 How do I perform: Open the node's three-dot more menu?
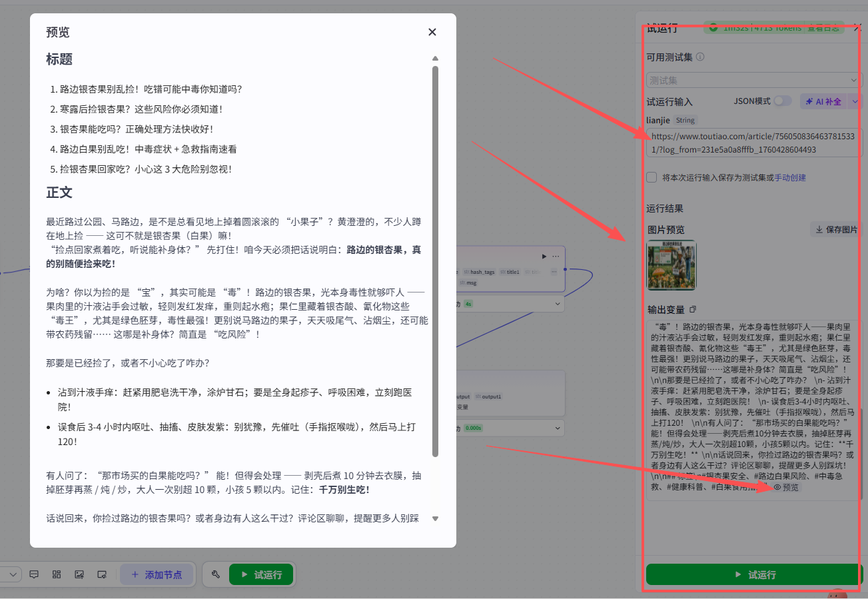tap(556, 256)
